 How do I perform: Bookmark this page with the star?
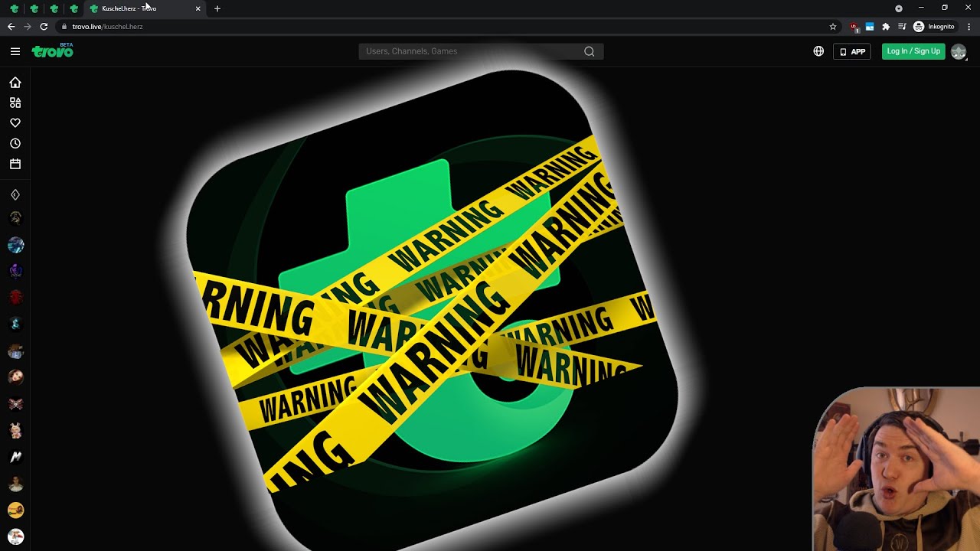pyautogui.click(x=833, y=27)
